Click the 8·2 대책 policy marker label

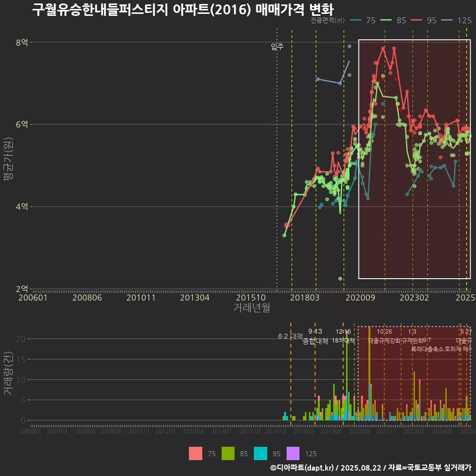(x=291, y=336)
